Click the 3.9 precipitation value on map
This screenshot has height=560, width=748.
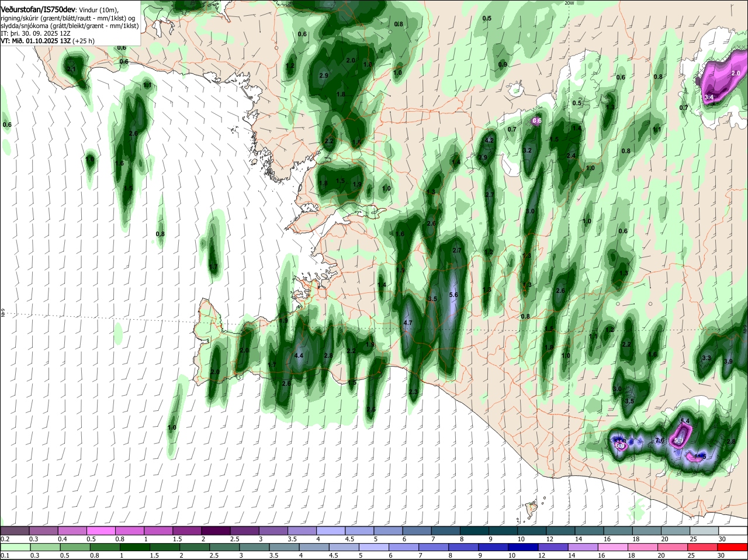click(728, 362)
